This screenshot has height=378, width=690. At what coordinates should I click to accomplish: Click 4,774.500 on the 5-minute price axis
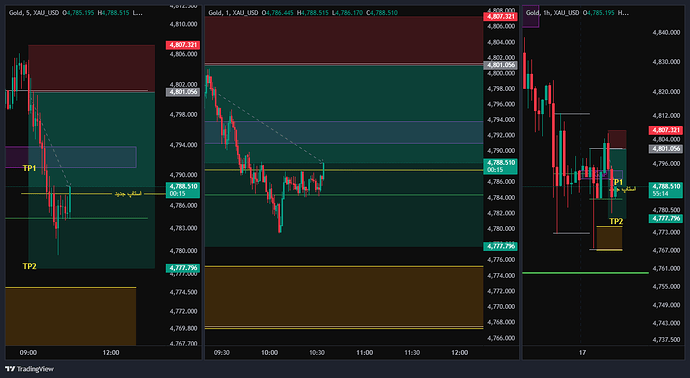[x=183, y=292]
